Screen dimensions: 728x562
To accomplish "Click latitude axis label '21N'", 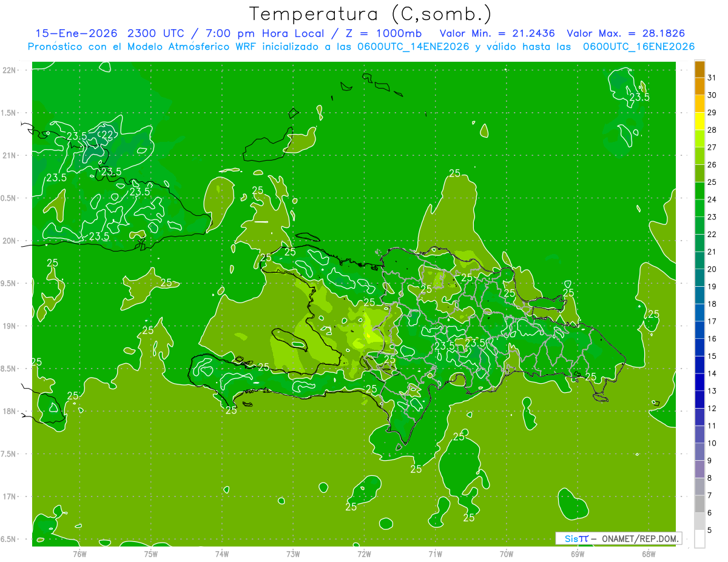I will click(x=10, y=155).
